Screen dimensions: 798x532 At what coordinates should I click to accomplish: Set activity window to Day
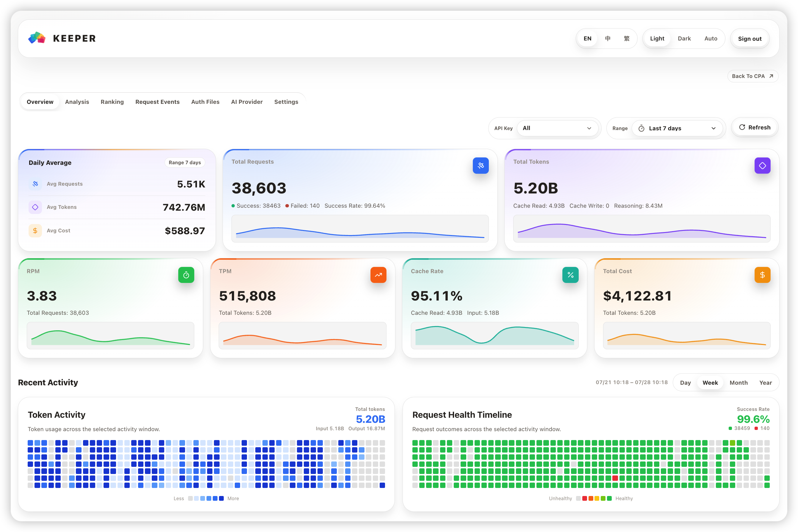[x=685, y=382]
